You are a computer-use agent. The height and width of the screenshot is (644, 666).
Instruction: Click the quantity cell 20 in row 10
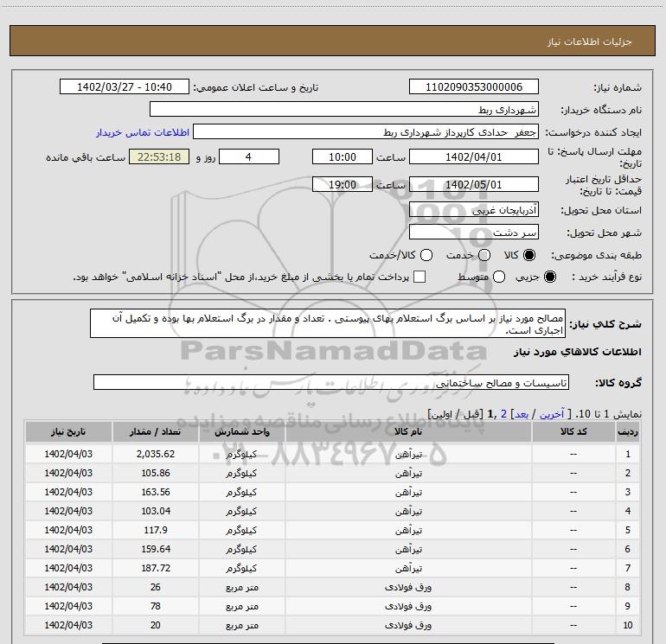point(156,625)
